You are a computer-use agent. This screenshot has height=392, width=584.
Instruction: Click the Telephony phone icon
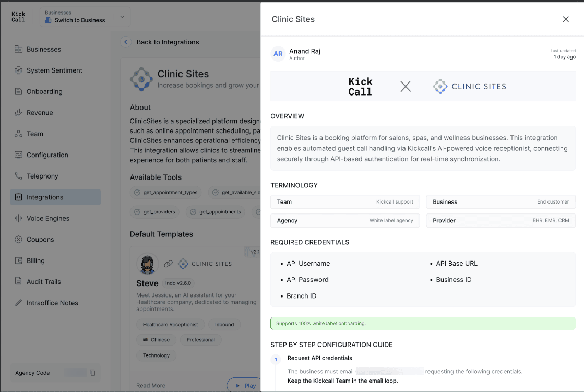(x=18, y=176)
